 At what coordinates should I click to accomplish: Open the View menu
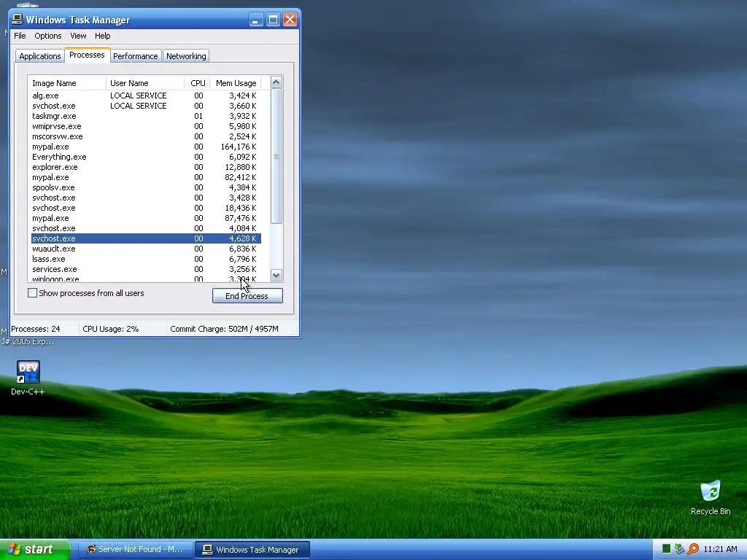[78, 36]
